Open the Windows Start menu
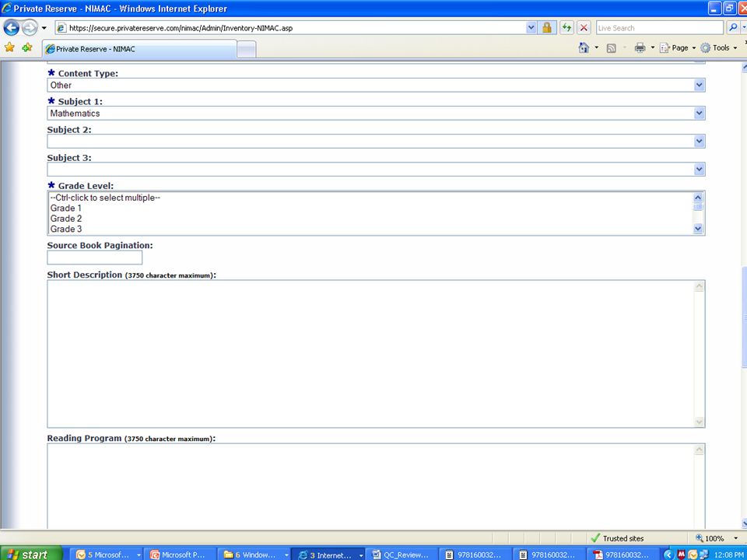The image size is (747, 560). 31,554
